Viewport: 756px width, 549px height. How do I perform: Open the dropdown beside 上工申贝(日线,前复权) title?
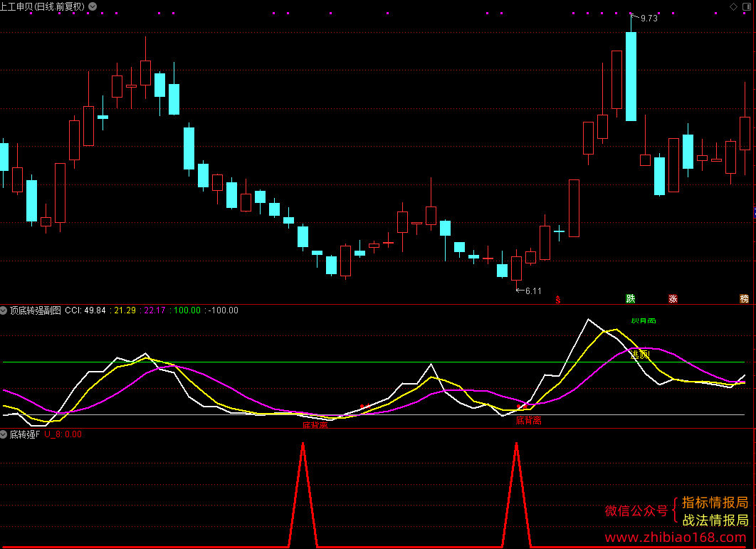pyautogui.click(x=93, y=6)
